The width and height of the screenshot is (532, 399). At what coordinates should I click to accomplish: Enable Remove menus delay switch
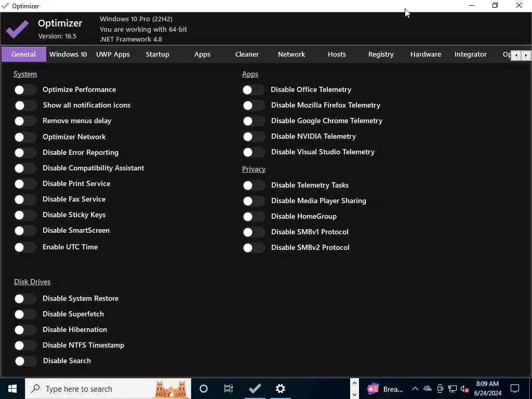tap(25, 121)
